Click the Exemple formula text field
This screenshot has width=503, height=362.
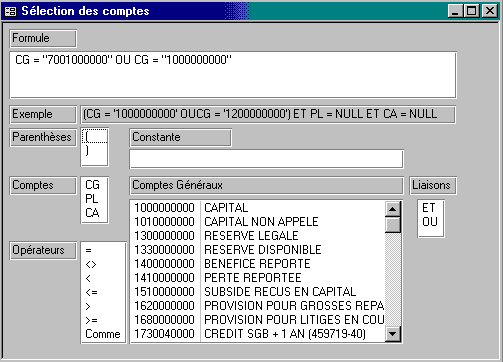(268, 114)
